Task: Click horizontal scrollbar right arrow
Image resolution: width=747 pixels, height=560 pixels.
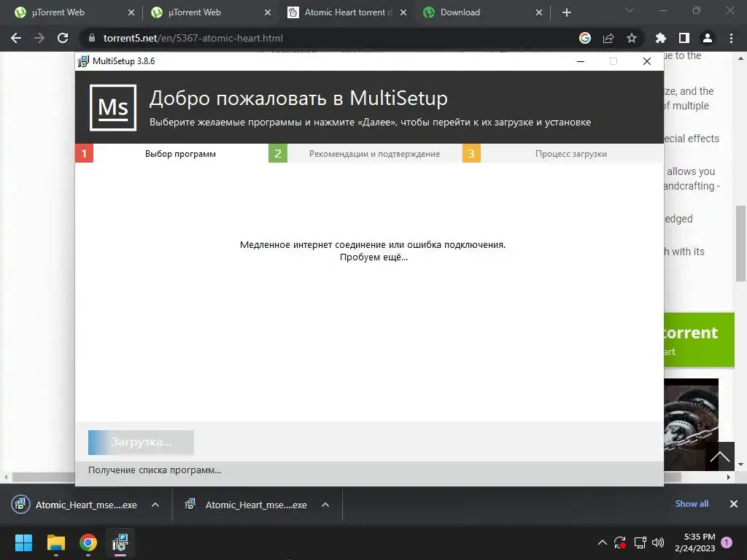Action: click(729, 477)
